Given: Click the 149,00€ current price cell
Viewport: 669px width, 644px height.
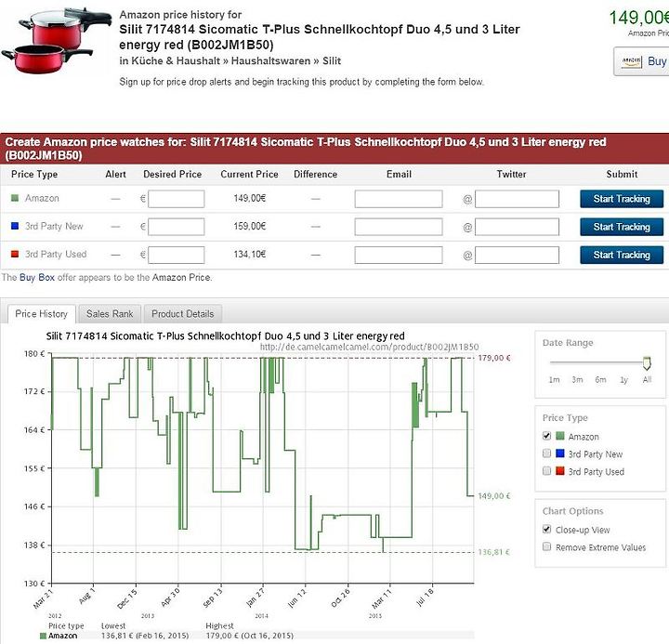Looking at the screenshot, I should (x=250, y=198).
